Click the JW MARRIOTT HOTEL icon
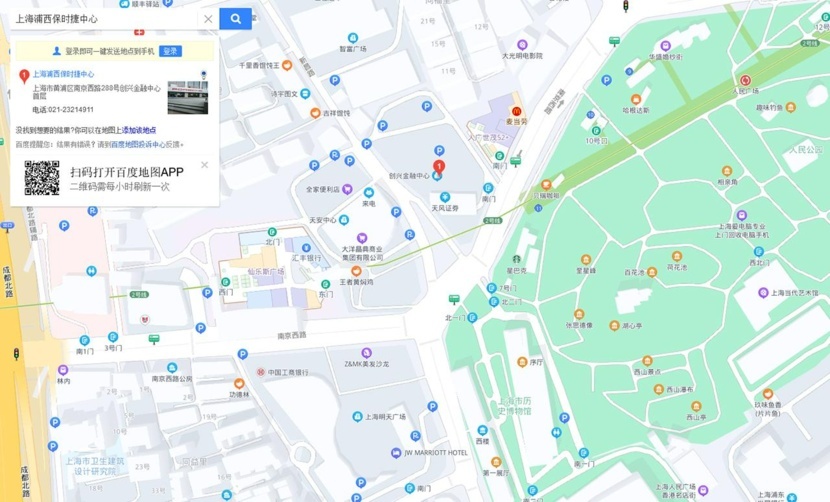This screenshot has height=502, width=830. [396, 453]
